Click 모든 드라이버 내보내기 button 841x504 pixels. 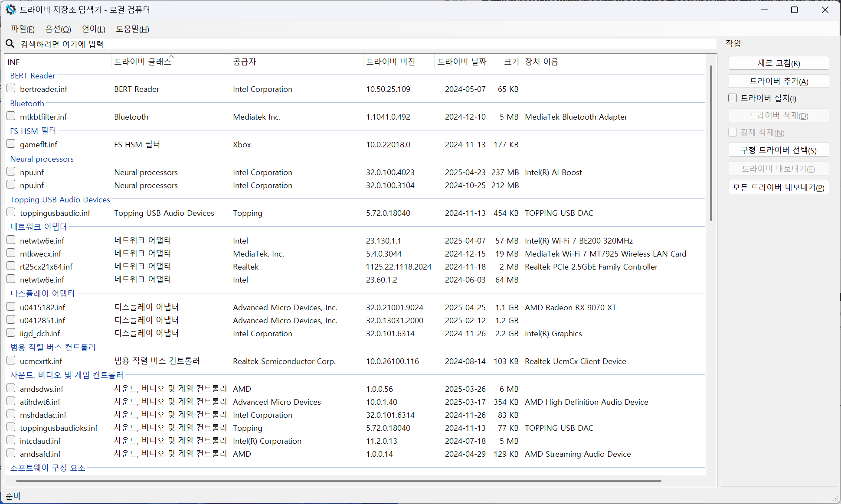coord(779,187)
